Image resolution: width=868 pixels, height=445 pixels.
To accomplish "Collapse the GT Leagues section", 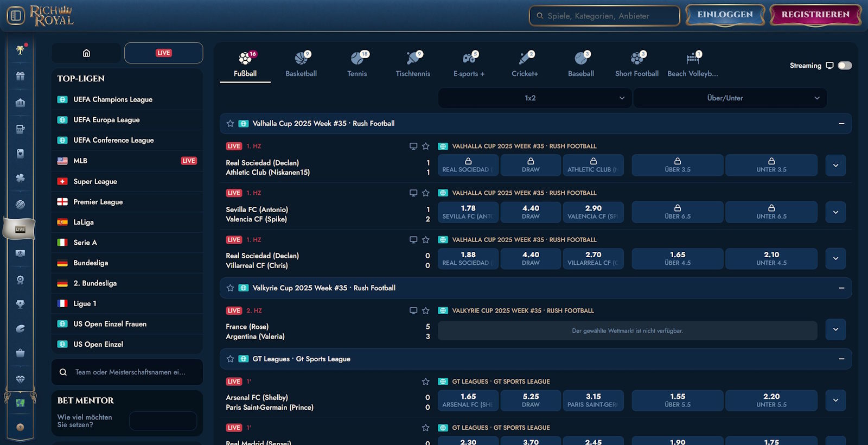I will pyautogui.click(x=841, y=359).
